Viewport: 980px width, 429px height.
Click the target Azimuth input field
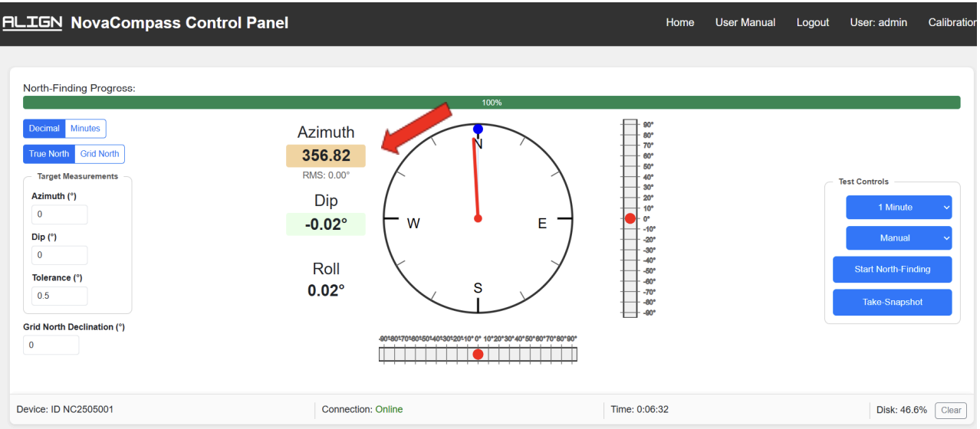pyautogui.click(x=59, y=215)
